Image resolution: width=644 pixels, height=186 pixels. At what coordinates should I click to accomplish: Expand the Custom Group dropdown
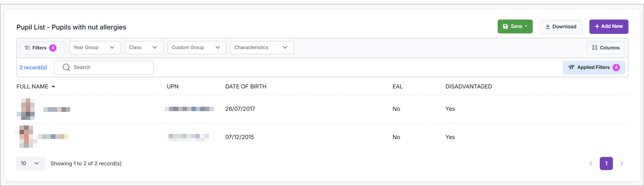click(197, 48)
